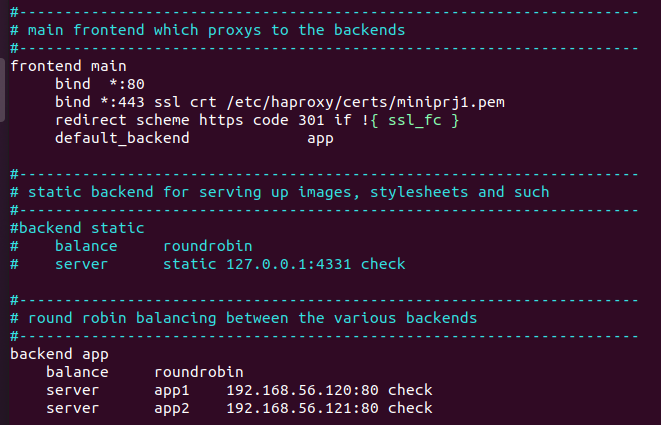The image size is (661, 425).
Task: Click 'redirect scheme https code 301' text
Action: pos(190,120)
